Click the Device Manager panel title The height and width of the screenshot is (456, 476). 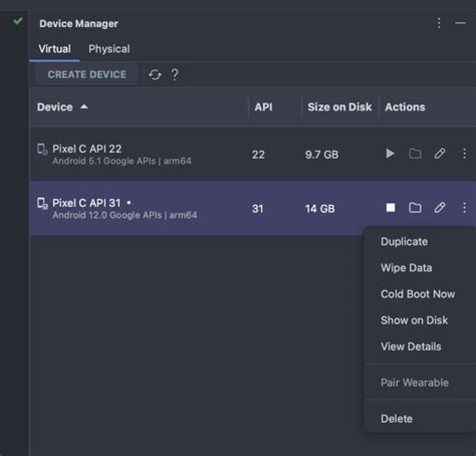tap(79, 24)
